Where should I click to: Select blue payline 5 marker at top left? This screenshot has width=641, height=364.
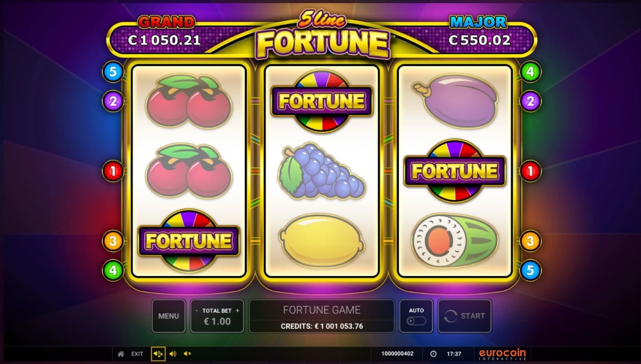(x=113, y=72)
